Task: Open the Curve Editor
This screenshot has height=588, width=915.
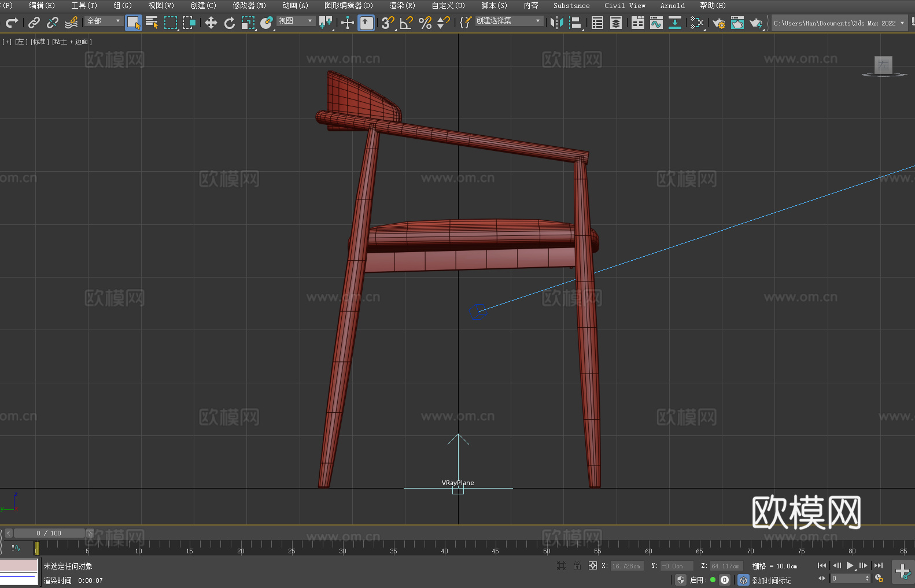Action: [656, 23]
